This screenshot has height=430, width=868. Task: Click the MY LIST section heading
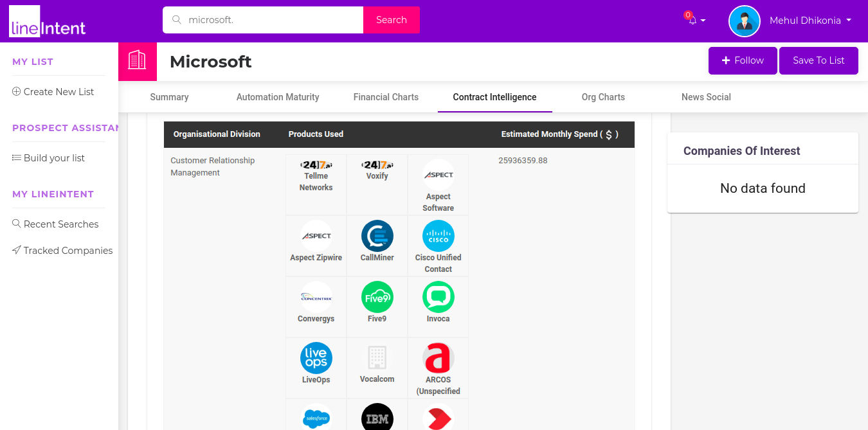click(x=33, y=62)
